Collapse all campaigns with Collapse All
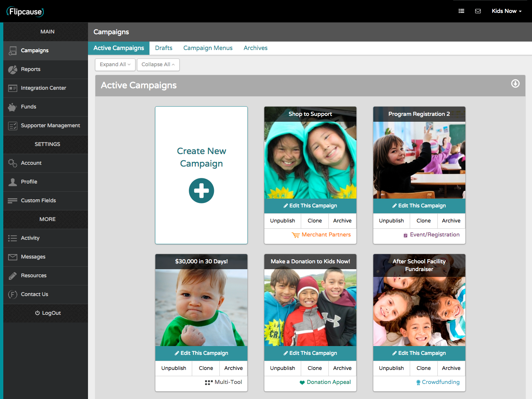 (158, 64)
